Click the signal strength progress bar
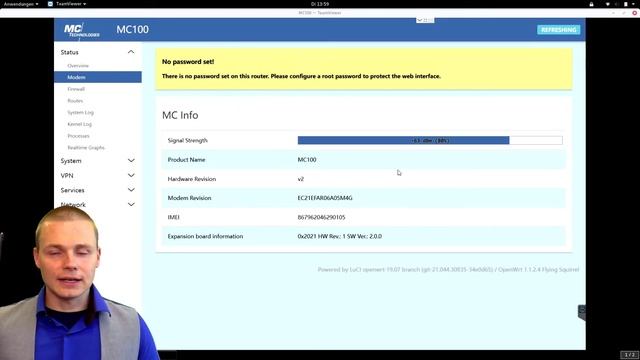The width and height of the screenshot is (640, 360). click(430, 140)
